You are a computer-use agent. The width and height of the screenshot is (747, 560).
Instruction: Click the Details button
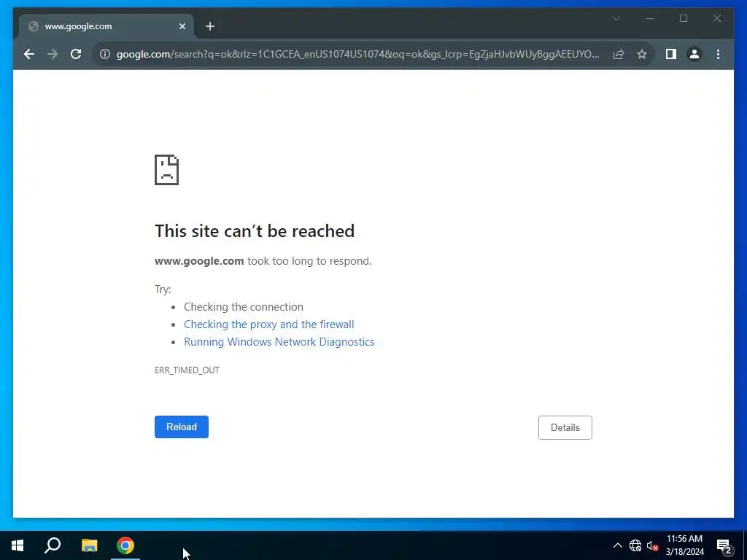[565, 427]
